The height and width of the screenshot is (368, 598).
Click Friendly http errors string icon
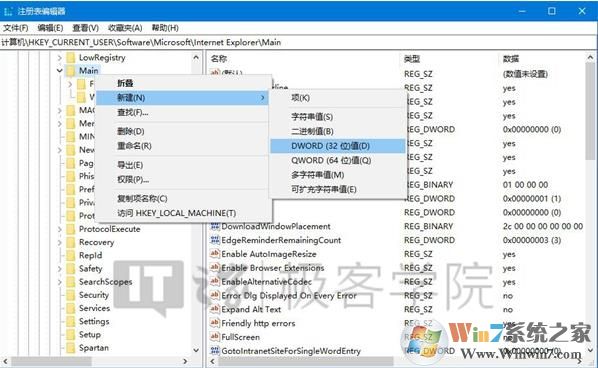point(215,323)
